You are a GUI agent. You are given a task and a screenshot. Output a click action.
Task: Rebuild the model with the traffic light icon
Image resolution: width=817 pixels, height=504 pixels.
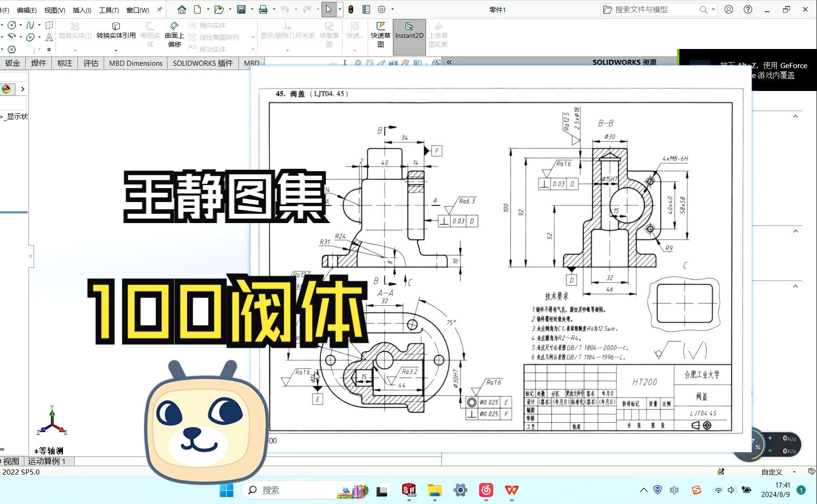pos(351,9)
